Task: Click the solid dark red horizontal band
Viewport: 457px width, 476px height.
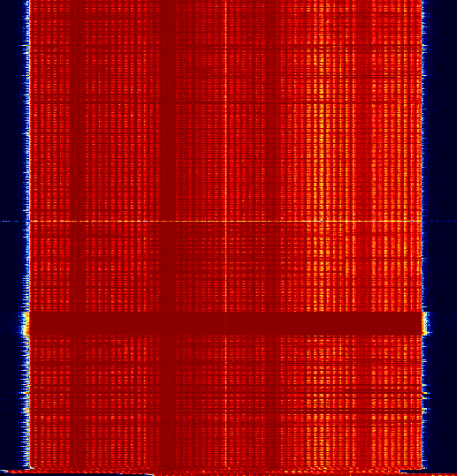Action: pos(225,323)
